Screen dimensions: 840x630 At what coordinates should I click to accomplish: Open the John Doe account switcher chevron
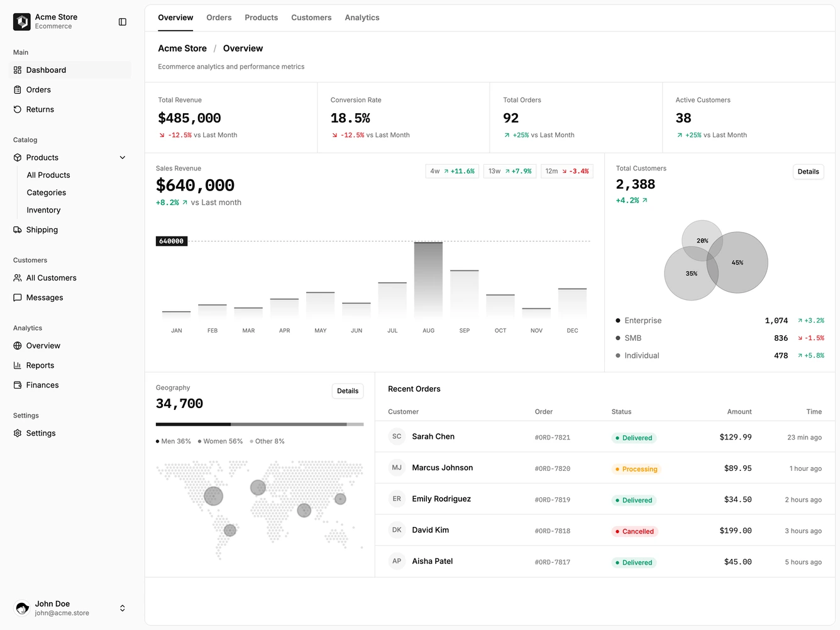(x=123, y=608)
